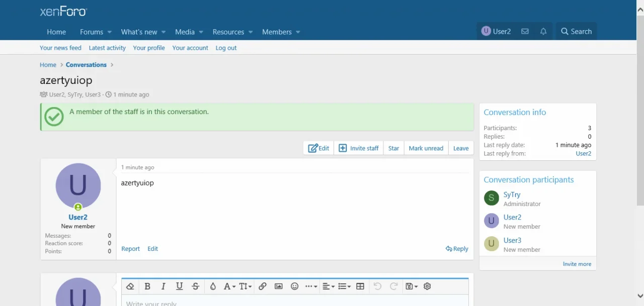644x306 pixels.
Task: Open Your account link
Action: [x=190, y=48]
